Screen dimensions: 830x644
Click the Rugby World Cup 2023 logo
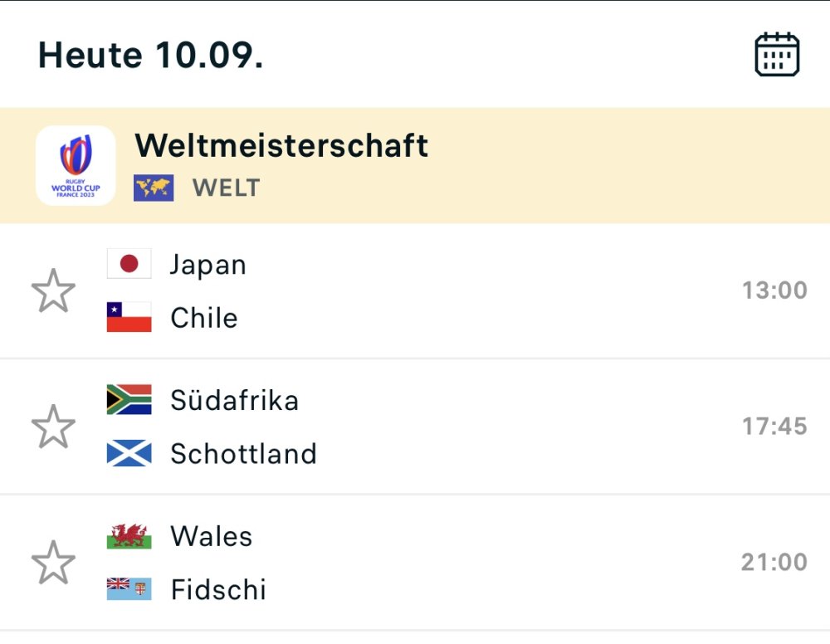click(76, 165)
